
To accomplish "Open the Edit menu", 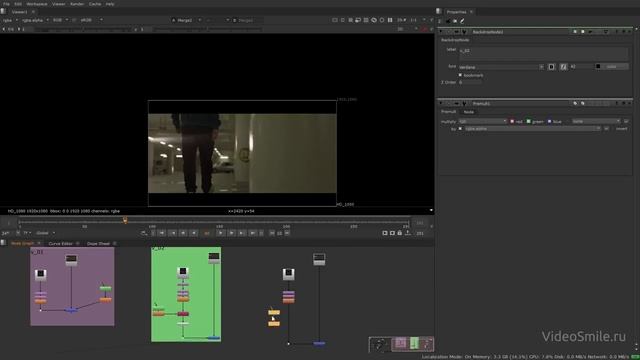I will tap(18, 4).
